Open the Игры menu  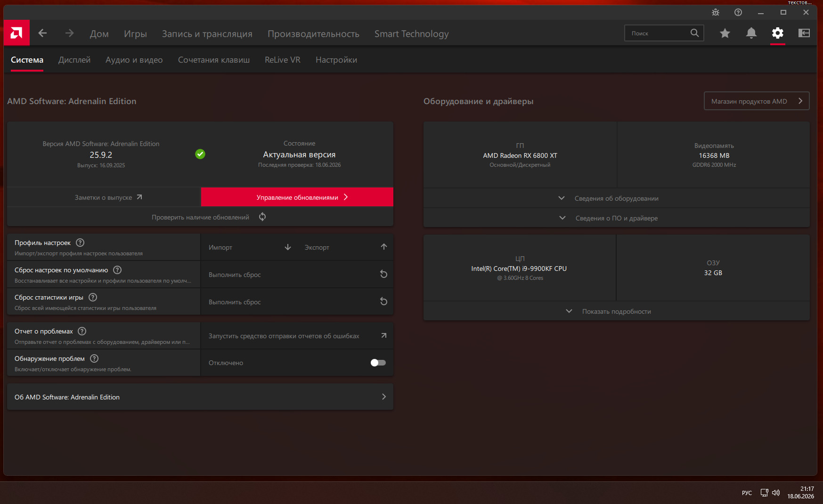click(136, 34)
